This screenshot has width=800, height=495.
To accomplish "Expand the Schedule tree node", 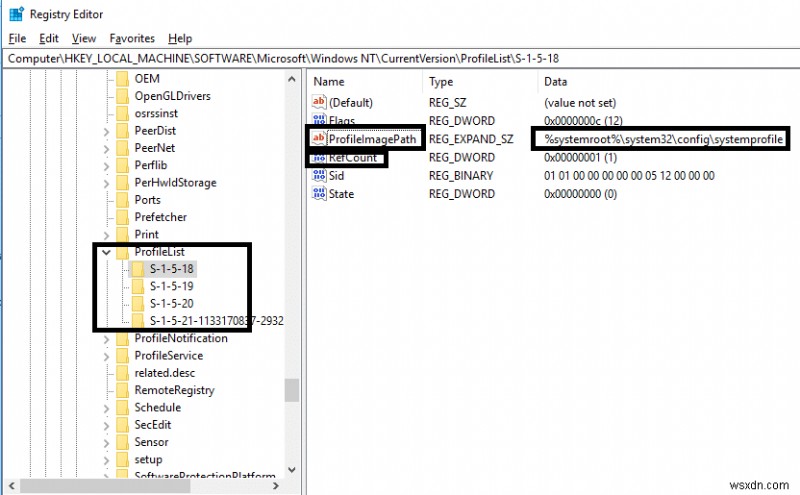I will [x=106, y=408].
